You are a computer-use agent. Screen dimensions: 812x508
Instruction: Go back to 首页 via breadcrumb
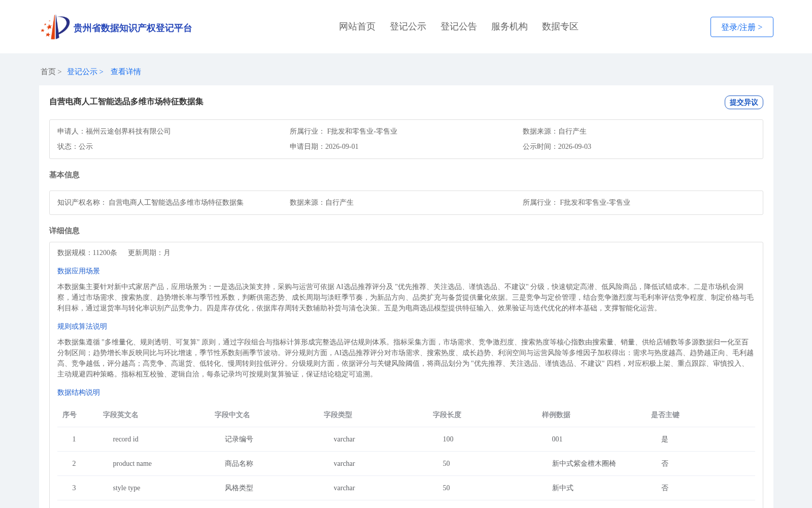click(x=48, y=72)
